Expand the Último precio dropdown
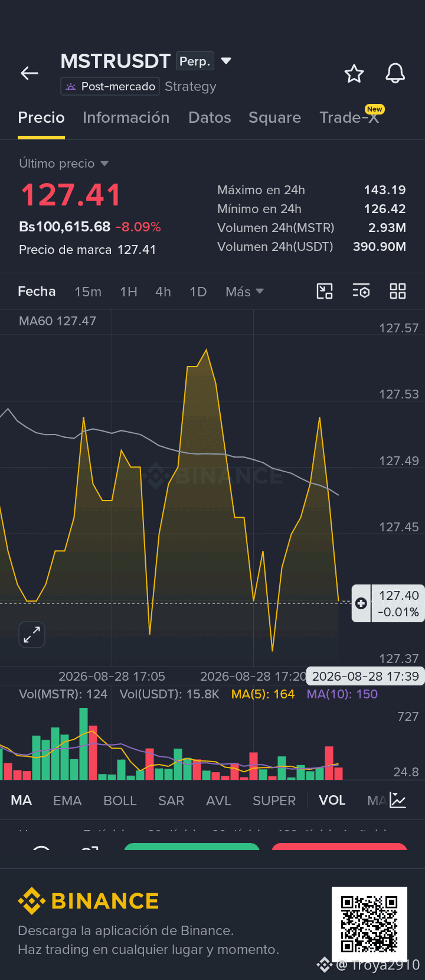This screenshot has width=425, height=980. tap(64, 164)
